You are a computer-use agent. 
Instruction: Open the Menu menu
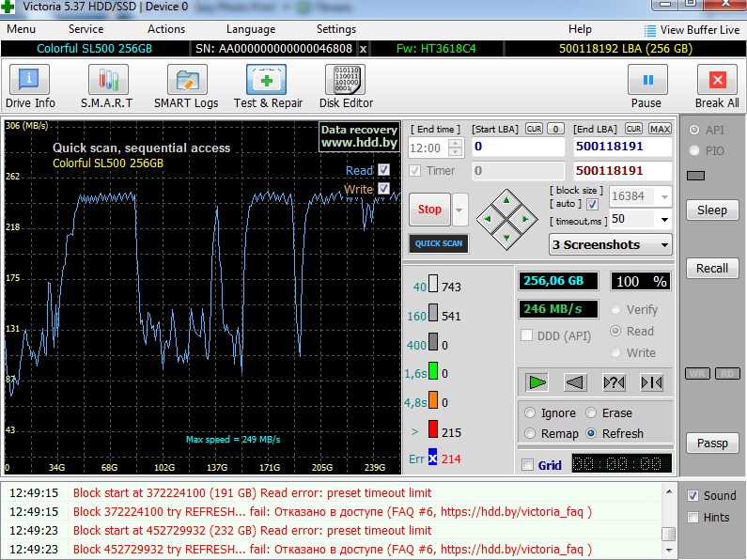pos(21,29)
